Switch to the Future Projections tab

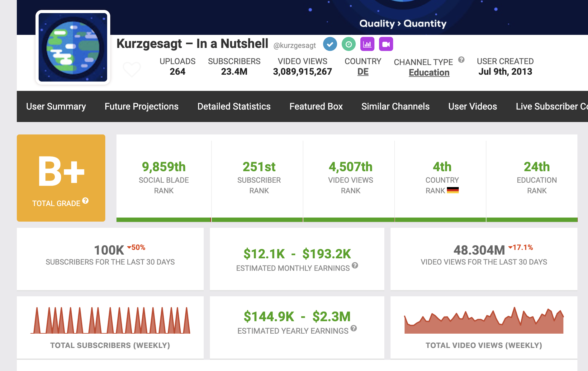pyautogui.click(x=141, y=106)
